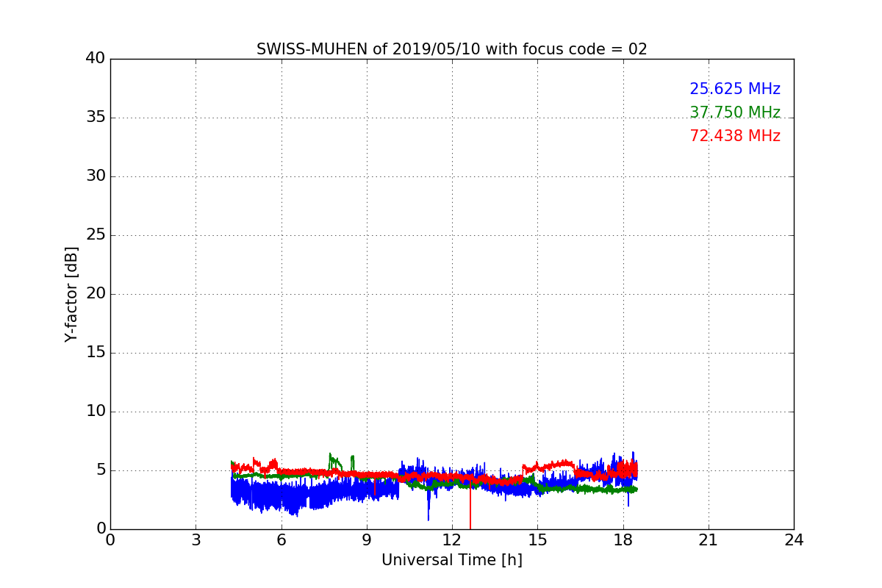Click the y-axis tick label '40'
This screenshot has height=588, width=882.
(x=96, y=59)
